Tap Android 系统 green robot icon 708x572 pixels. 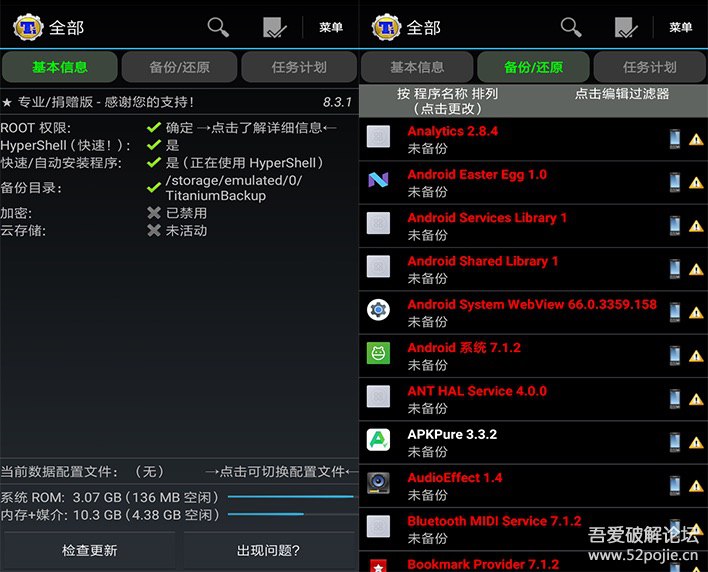378,353
